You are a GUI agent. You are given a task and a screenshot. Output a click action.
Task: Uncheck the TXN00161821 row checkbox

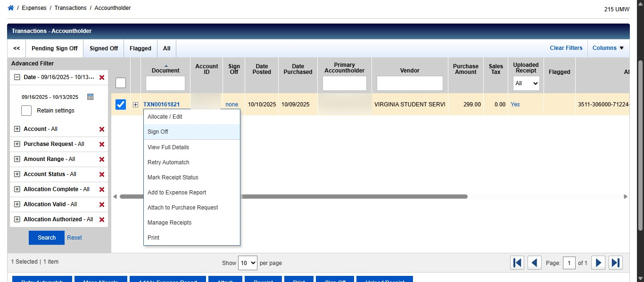point(121,105)
